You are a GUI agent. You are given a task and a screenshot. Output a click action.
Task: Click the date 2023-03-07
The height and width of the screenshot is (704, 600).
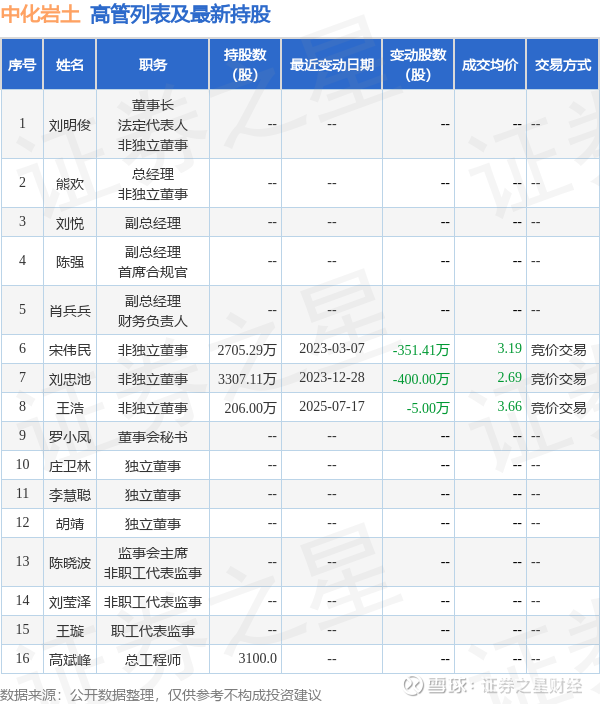coord(332,348)
